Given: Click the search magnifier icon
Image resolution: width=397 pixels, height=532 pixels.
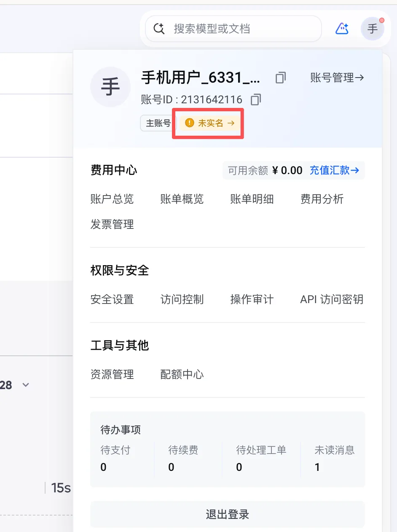Looking at the screenshot, I should (x=159, y=29).
